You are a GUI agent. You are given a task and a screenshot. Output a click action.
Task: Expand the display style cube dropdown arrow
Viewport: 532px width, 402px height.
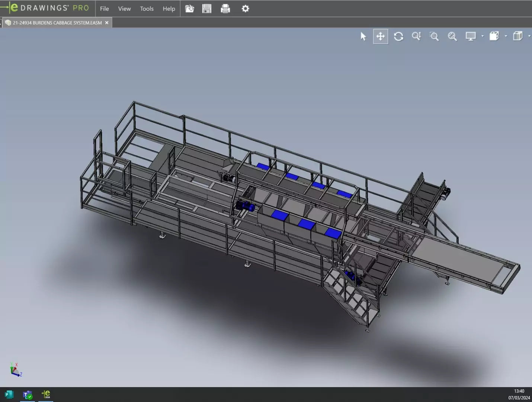(529, 36)
